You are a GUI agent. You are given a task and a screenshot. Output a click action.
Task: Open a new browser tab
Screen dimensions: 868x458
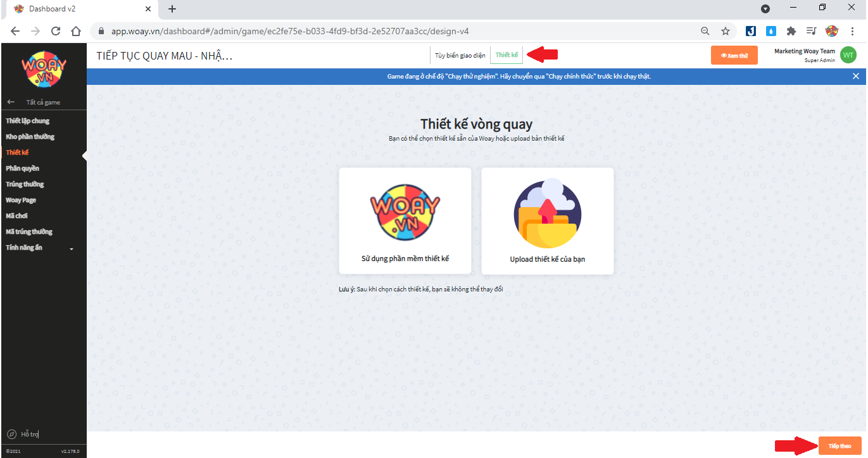click(172, 9)
